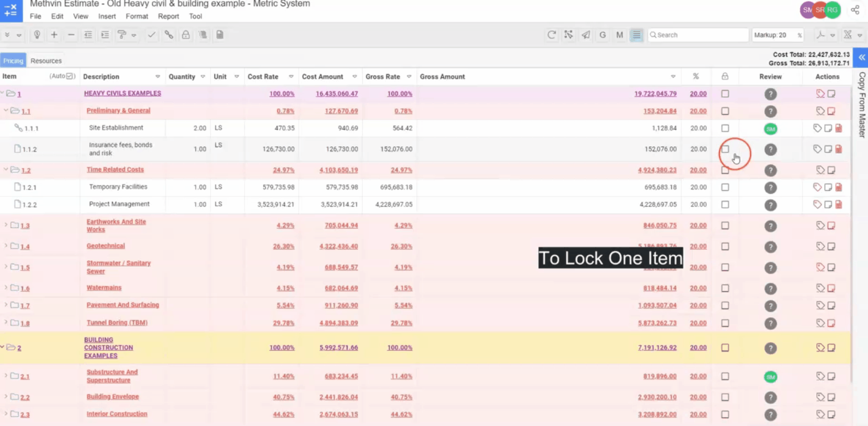Click the paint roller format icon
The width and height of the screenshot is (868, 426).
pyautogui.click(x=122, y=35)
